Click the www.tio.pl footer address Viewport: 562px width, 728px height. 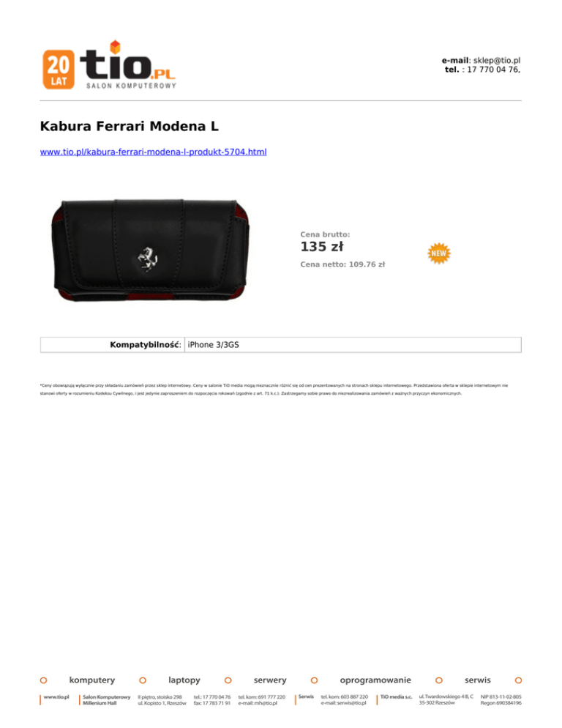[x=56, y=697]
